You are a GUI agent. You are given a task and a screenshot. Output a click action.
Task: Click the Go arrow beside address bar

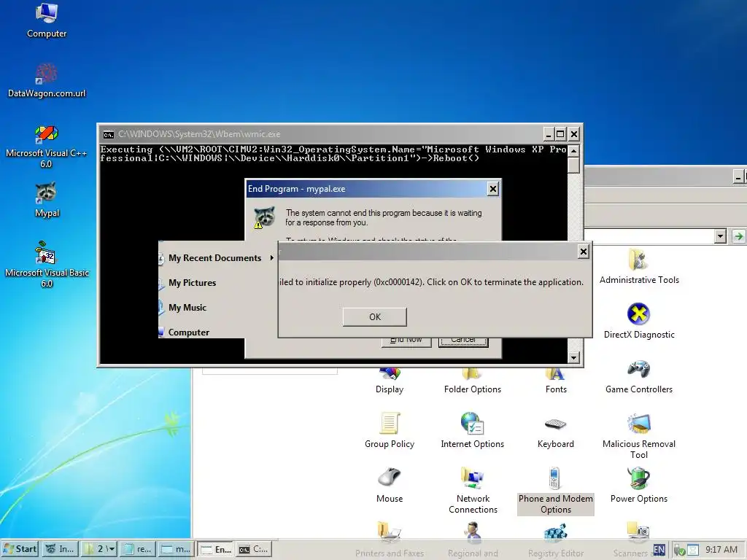[x=738, y=236]
